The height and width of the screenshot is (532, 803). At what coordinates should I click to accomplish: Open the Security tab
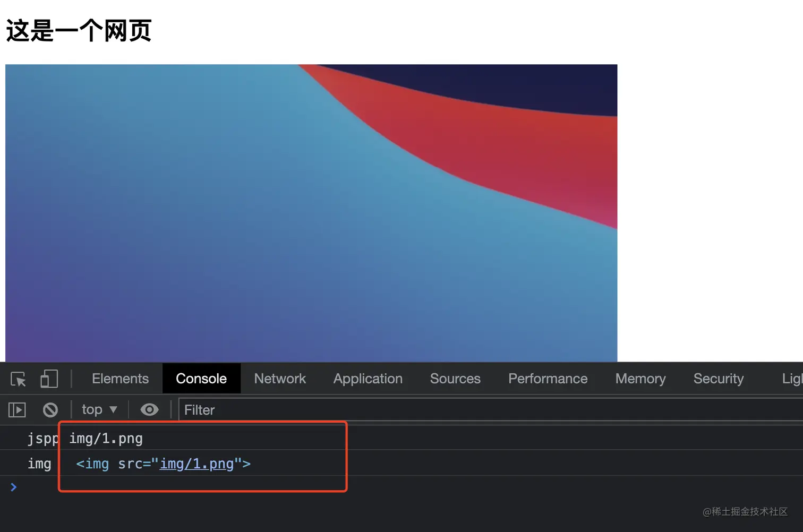click(718, 379)
